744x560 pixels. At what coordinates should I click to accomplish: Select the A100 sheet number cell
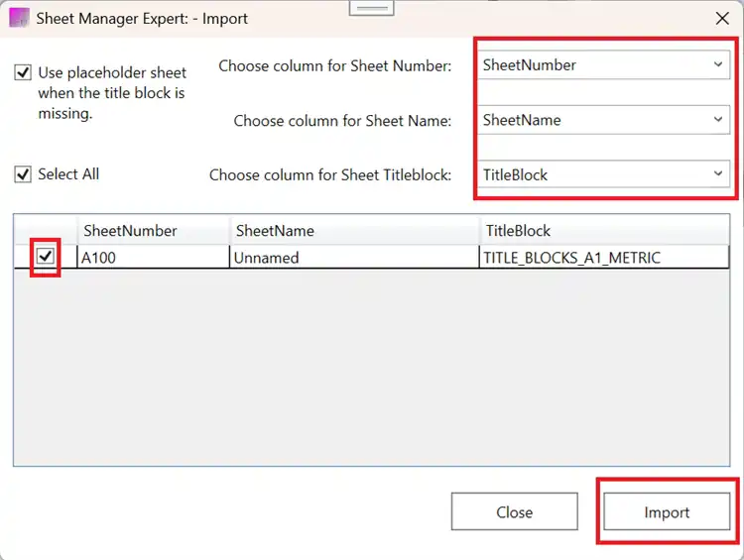pyautogui.click(x=153, y=258)
